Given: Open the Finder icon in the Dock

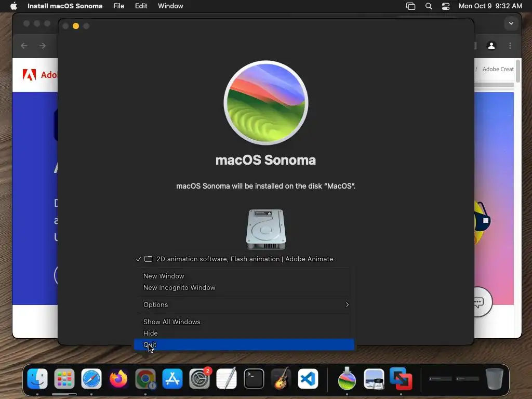Looking at the screenshot, I should [x=37, y=379].
